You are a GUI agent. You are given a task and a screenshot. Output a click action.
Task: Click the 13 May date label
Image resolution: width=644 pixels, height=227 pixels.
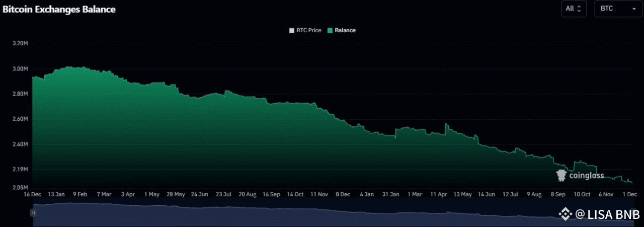click(x=463, y=194)
